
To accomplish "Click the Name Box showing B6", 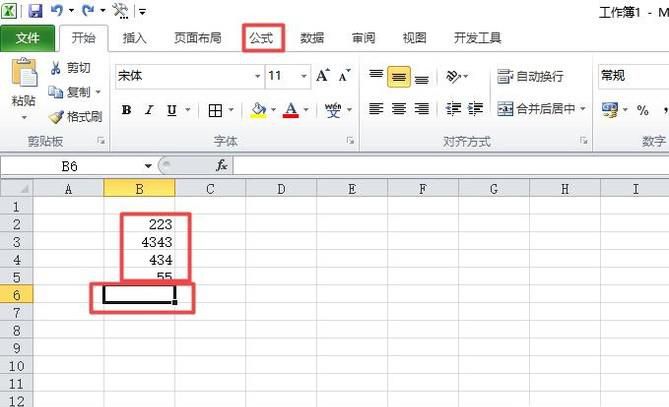I will click(x=70, y=166).
